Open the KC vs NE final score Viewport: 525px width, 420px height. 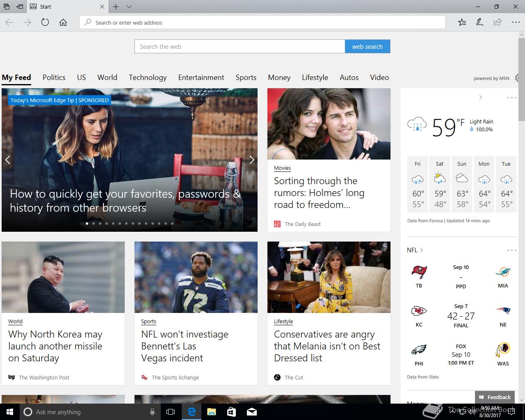[461, 316]
